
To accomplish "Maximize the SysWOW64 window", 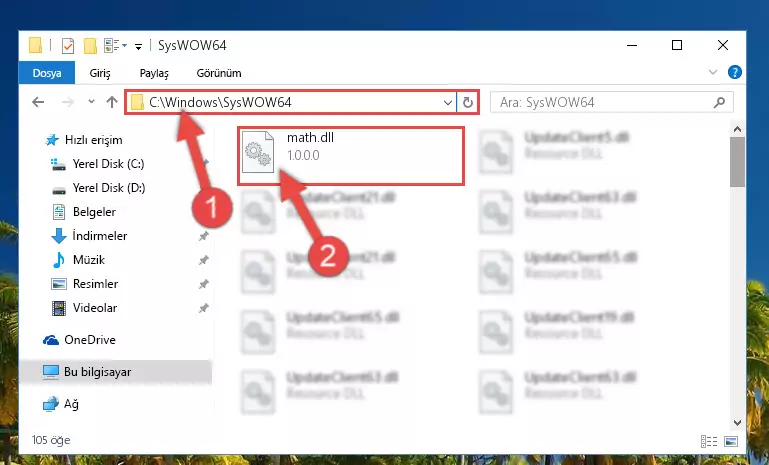I will point(677,46).
